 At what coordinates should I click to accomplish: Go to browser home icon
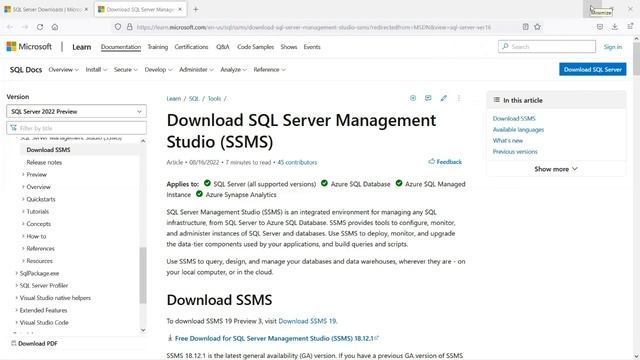click(x=55, y=27)
